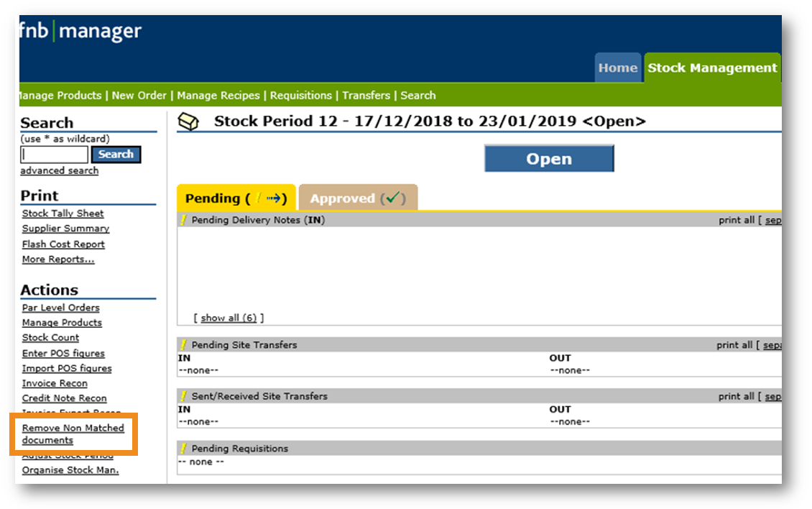Screen dimensions: 812x509
Task: Open Remove Non Matched documents link
Action: point(73,434)
